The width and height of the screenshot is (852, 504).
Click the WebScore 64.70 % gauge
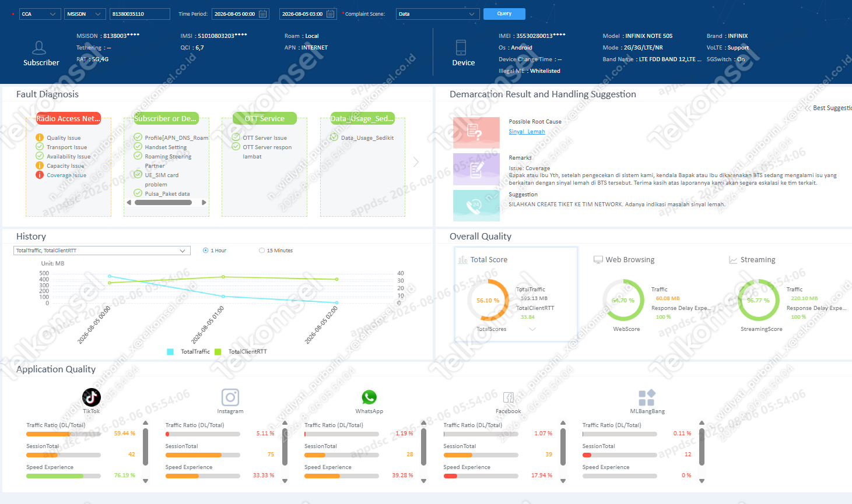click(623, 301)
